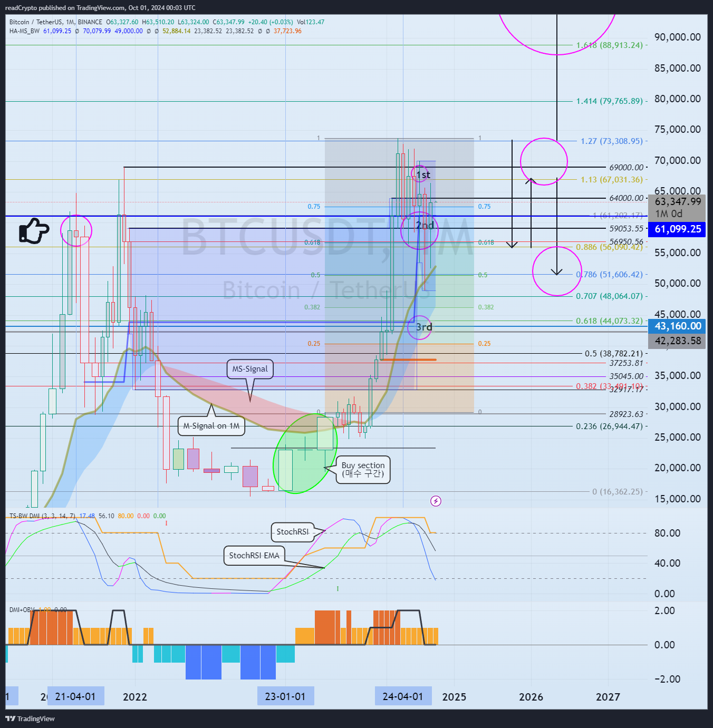713x728 pixels.
Task: Click the MS-Signal callout label
Action: pyautogui.click(x=250, y=369)
